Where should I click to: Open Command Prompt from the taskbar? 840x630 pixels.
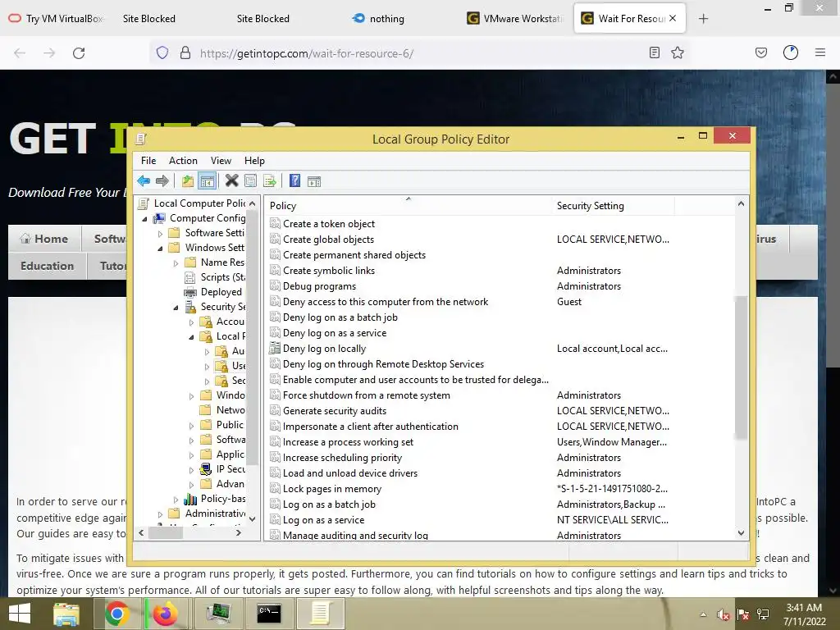(x=268, y=614)
